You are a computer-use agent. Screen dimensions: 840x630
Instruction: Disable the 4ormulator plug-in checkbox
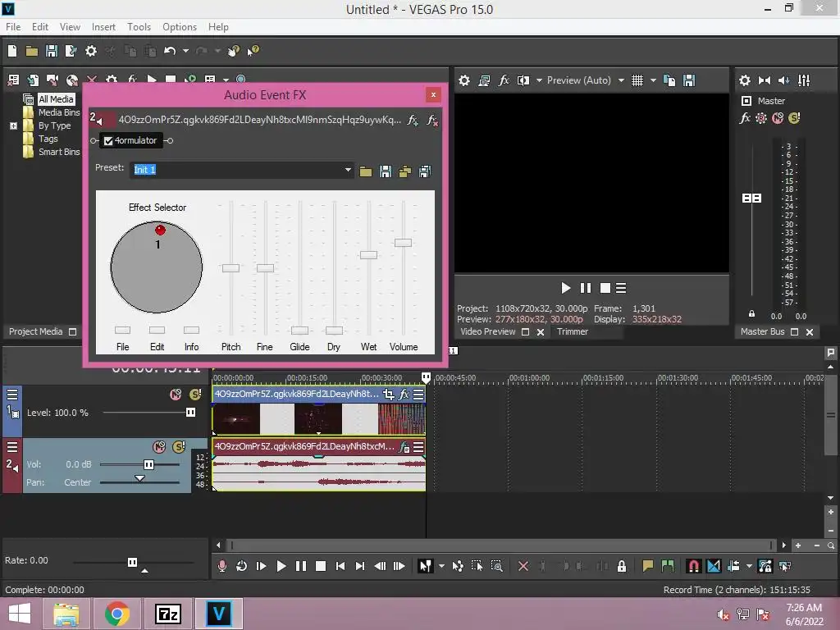coord(108,141)
